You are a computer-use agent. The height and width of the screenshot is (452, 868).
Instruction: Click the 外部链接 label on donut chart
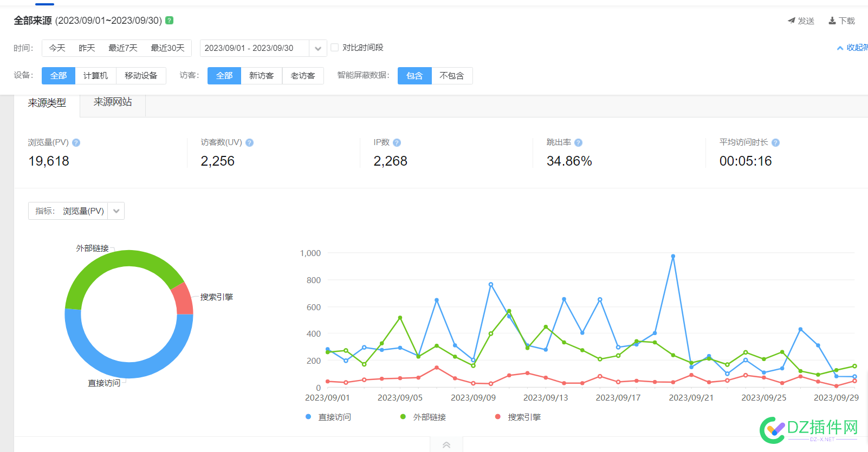coord(93,248)
